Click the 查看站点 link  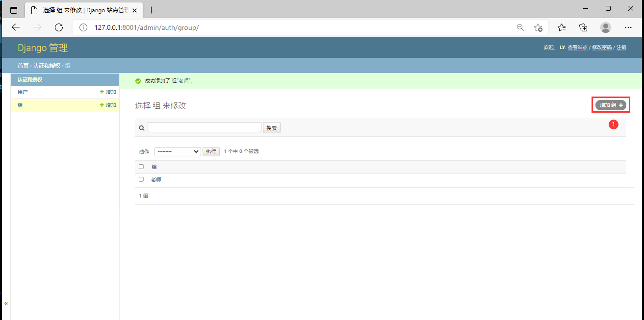coord(578,48)
